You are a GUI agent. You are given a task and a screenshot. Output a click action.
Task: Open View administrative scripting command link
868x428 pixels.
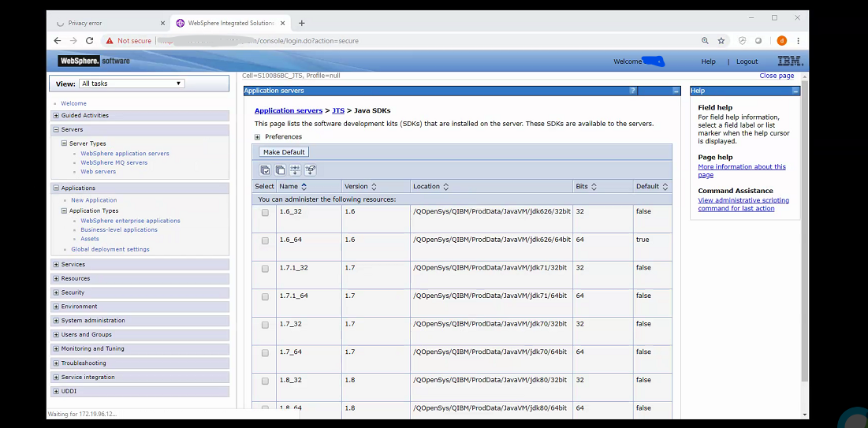point(743,204)
